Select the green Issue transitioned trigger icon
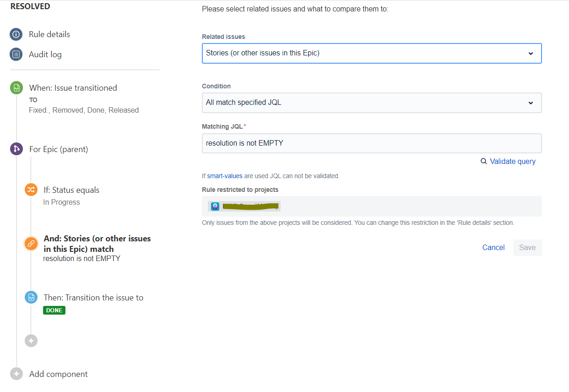The image size is (569, 392). pyautogui.click(x=16, y=88)
